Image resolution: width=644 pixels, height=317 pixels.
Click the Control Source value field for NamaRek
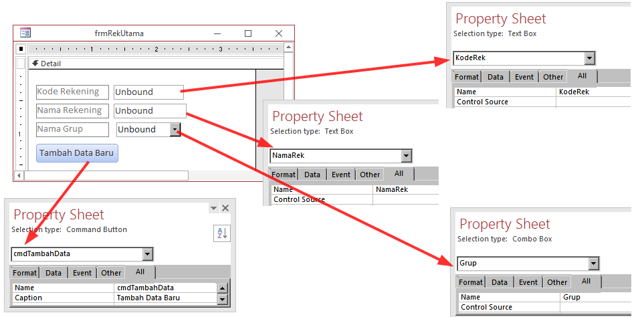406,199
